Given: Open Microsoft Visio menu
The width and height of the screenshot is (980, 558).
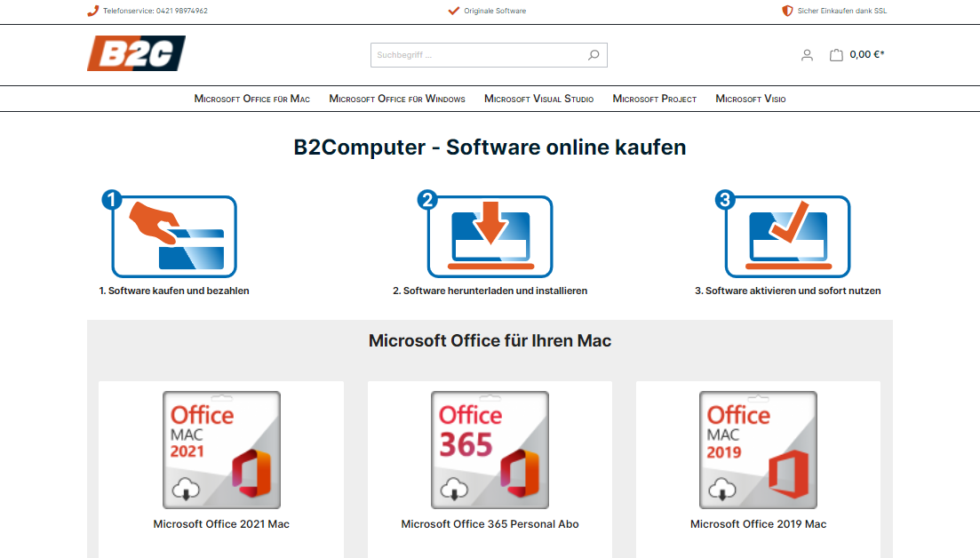Looking at the screenshot, I should point(751,99).
